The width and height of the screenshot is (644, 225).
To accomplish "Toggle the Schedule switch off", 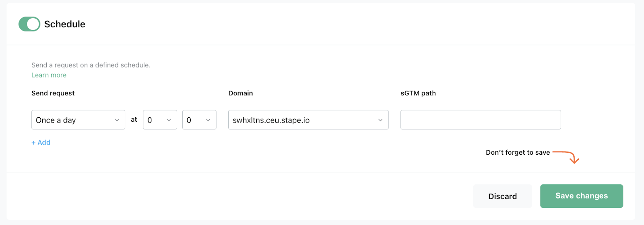I will 29,24.
